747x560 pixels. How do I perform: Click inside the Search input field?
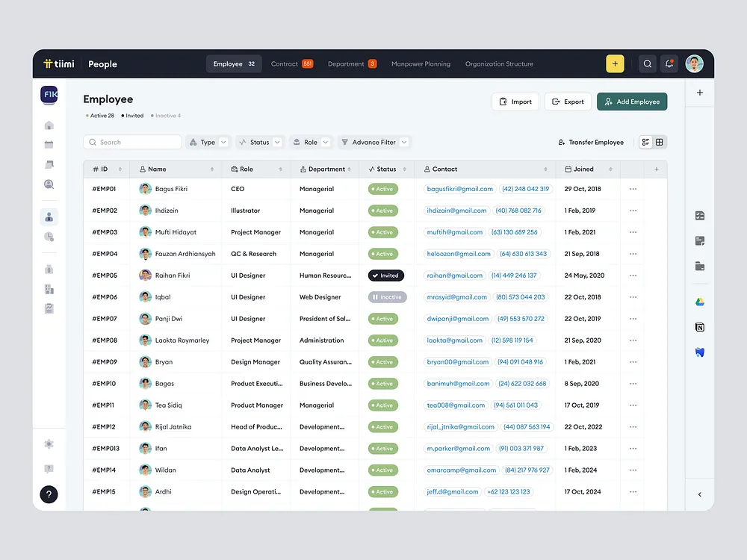pyautogui.click(x=132, y=142)
